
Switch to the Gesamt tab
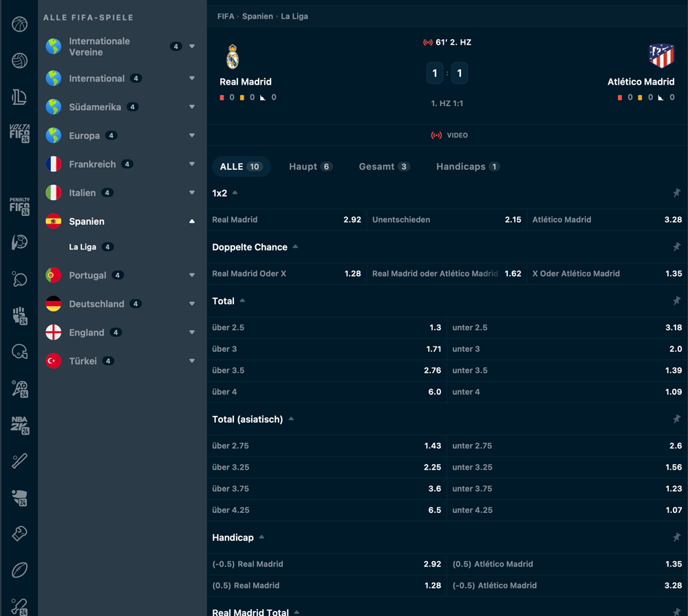click(x=385, y=166)
